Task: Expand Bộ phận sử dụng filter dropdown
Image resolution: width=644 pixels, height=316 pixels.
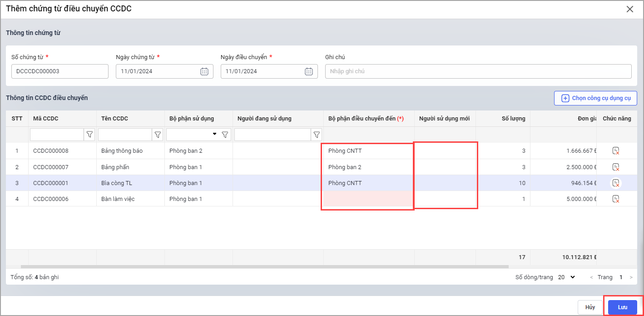Action: coord(214,134)
